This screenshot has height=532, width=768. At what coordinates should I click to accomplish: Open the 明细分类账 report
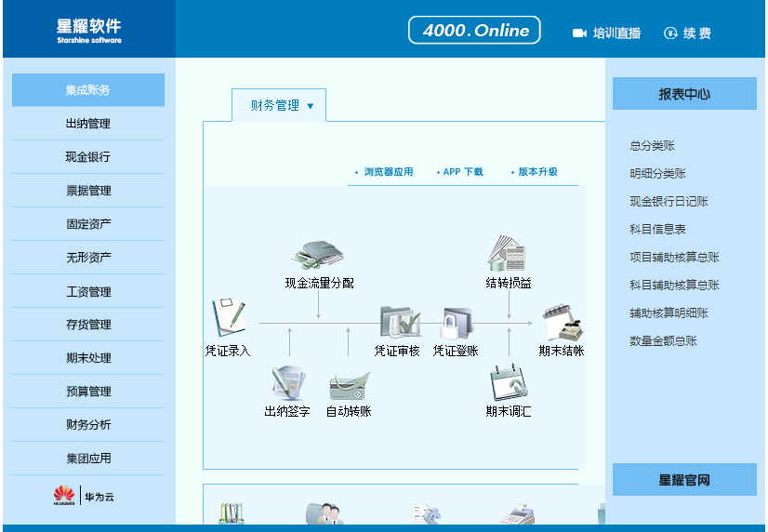[x=657, y=173]
